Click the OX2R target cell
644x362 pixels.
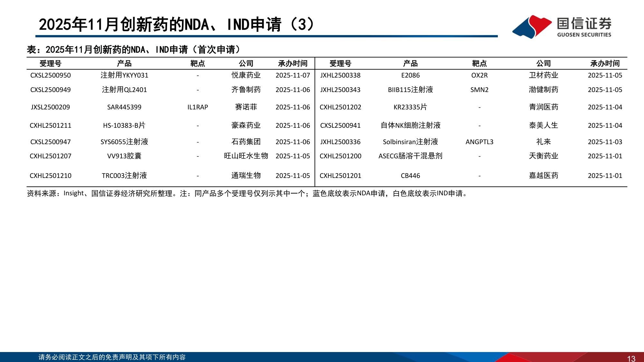tap(479, 76)
